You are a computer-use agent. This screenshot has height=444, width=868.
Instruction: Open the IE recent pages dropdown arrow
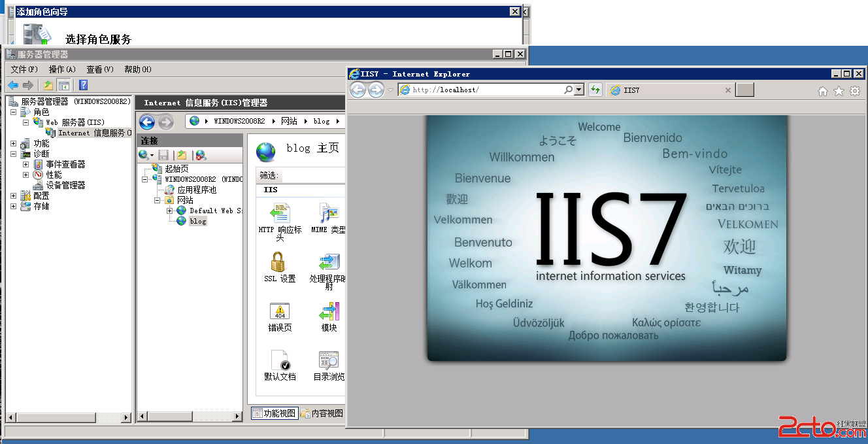coord(390,90)
